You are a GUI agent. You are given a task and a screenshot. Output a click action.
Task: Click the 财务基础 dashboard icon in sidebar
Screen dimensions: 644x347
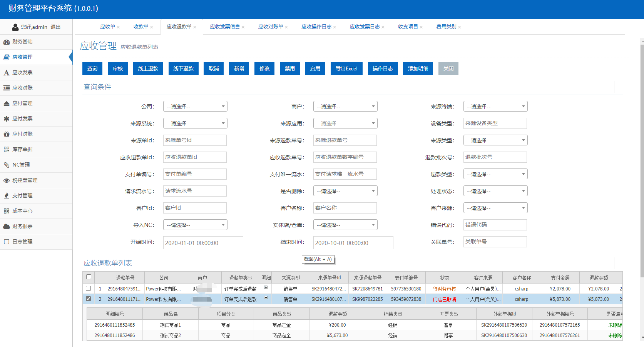[7, 42]
